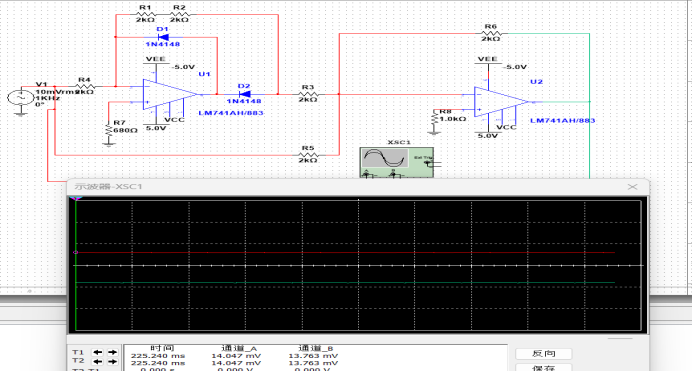Click the green channel B trace
Screen dimensions: 692x372
344,282
